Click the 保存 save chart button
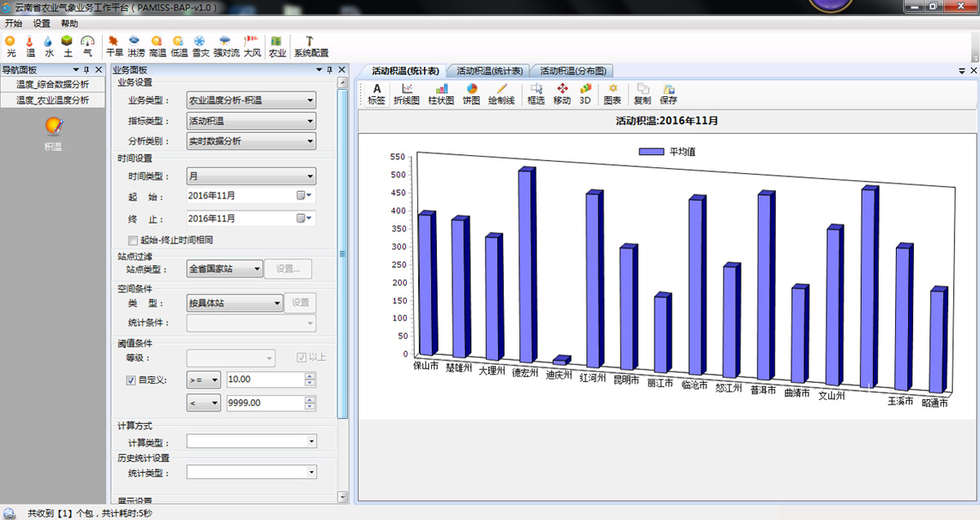Screen dimensions: 980x520 [x=669, y=94]
